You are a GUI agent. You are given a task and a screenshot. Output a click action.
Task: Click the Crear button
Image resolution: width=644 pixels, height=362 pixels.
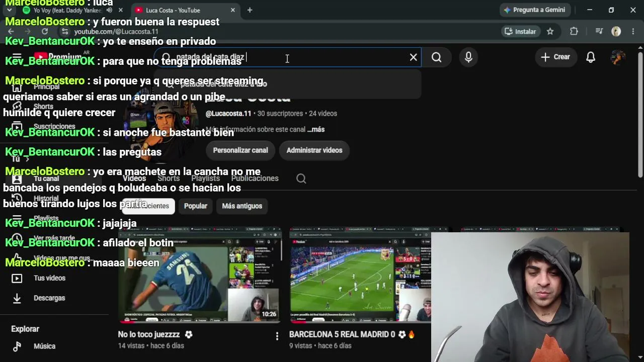(x=555, y=57)
